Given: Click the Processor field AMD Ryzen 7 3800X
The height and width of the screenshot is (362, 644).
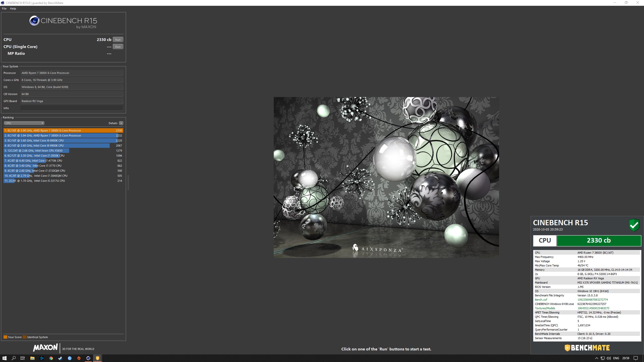Looking at the screenshot, I should (72, 73).
